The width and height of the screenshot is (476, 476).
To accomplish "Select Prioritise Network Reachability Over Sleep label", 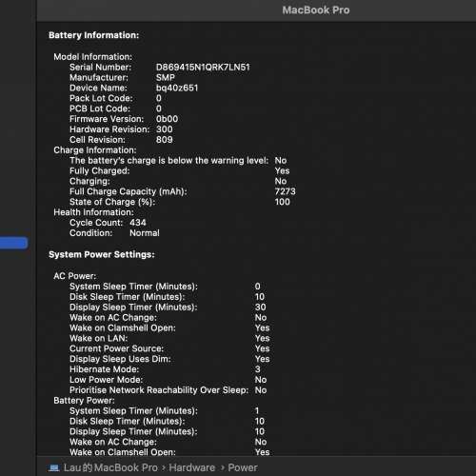I will [159, 390].
